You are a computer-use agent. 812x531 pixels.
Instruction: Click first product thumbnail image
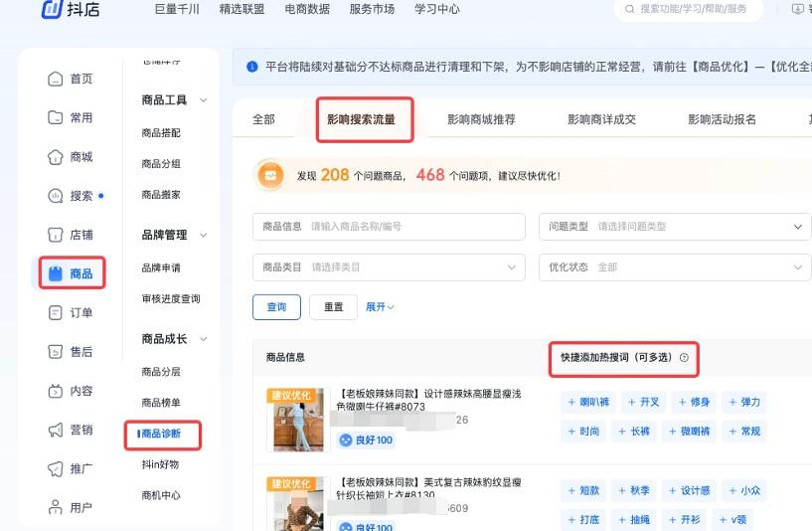coord(294,420)
